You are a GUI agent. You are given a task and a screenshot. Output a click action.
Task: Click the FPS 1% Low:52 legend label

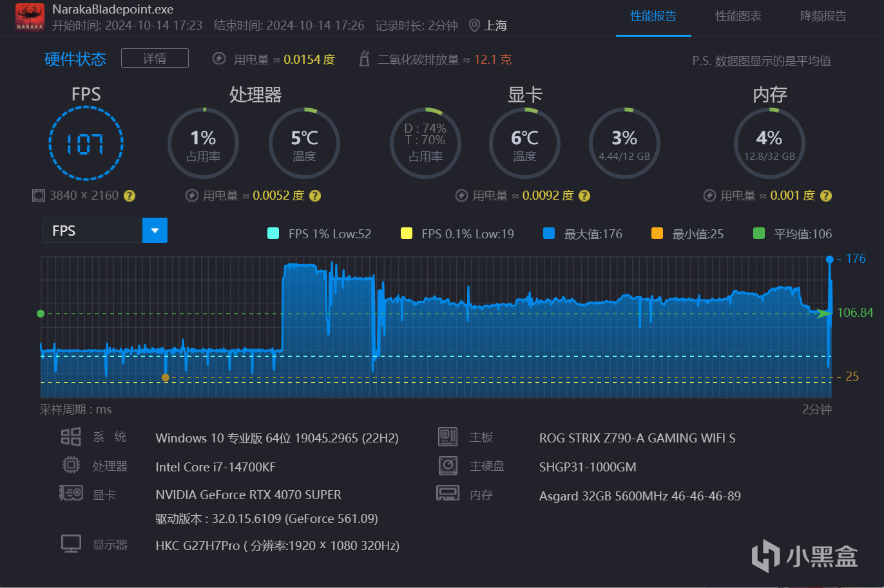pyautogui.click(x=330, y=234)
